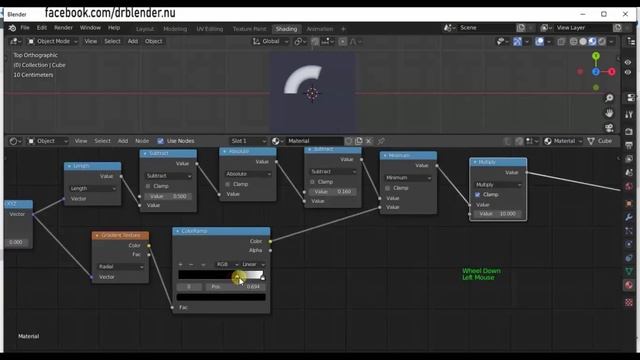Open ColorRamp RGB color mode dropdown
Viewport: 640px width, 360px height.
(227, 264)
